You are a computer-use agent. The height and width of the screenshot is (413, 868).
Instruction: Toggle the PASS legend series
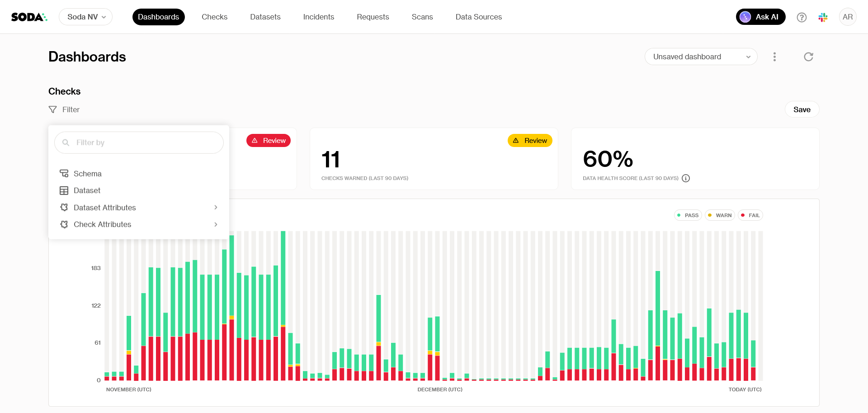coord(688,215)
